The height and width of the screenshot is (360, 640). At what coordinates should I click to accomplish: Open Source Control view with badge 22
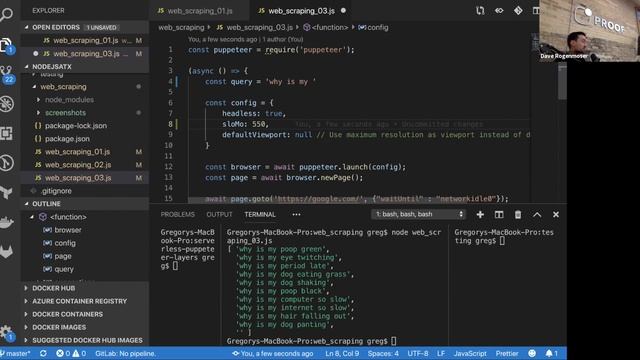pyautogui.click(x=7, y=74)
